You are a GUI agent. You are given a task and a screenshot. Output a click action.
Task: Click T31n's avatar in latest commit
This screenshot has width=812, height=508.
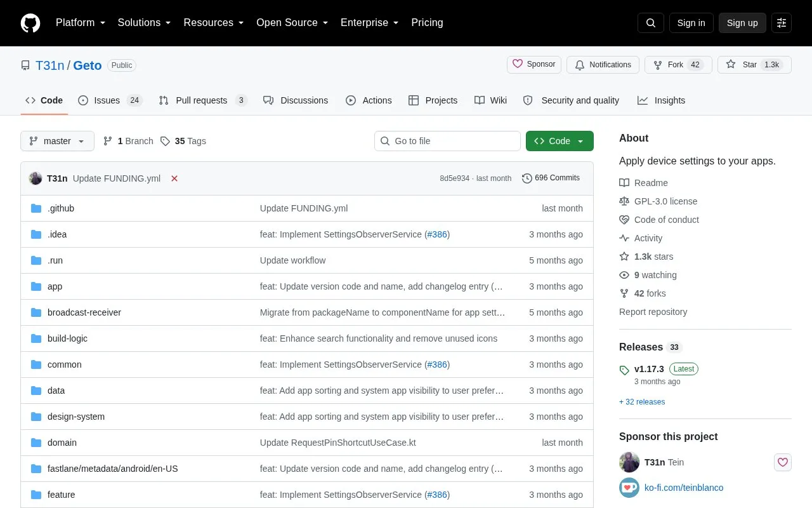36,178
